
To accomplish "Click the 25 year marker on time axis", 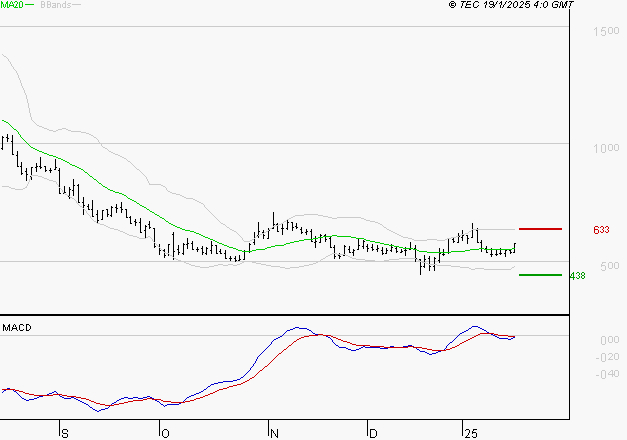I will click(x=471, y=434).
